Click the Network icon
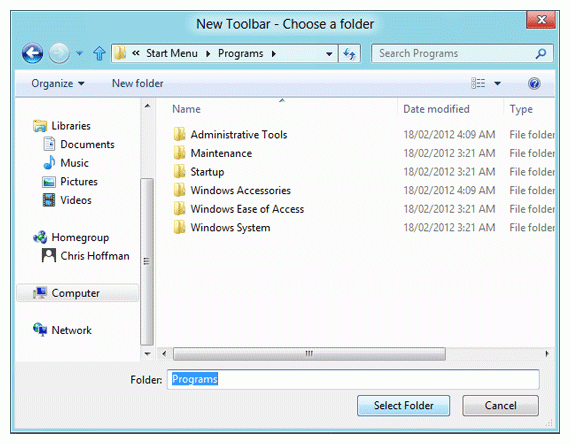The image size is (570, 444). coord(40,330)
